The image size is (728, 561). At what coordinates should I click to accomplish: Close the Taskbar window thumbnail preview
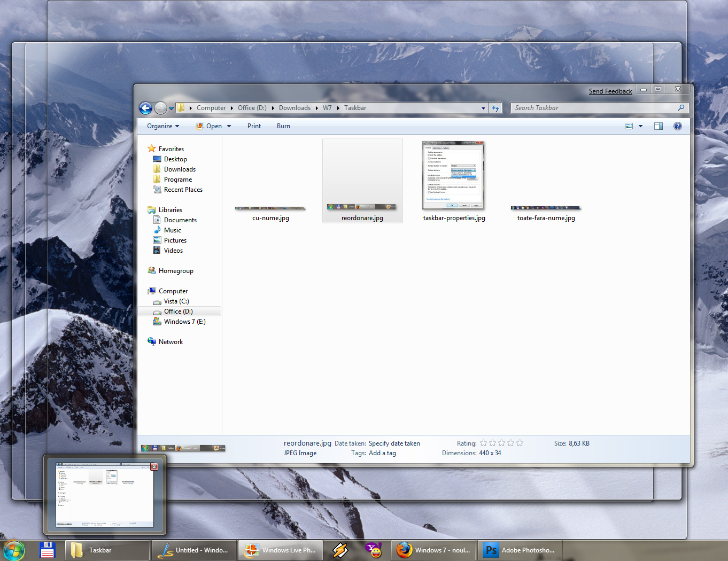point(154,467)
